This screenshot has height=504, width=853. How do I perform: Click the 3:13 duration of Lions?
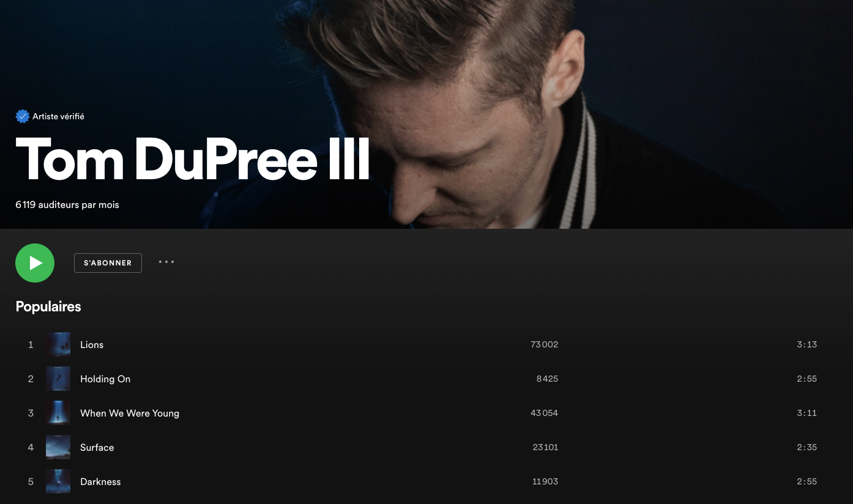[x=806, y=344]
